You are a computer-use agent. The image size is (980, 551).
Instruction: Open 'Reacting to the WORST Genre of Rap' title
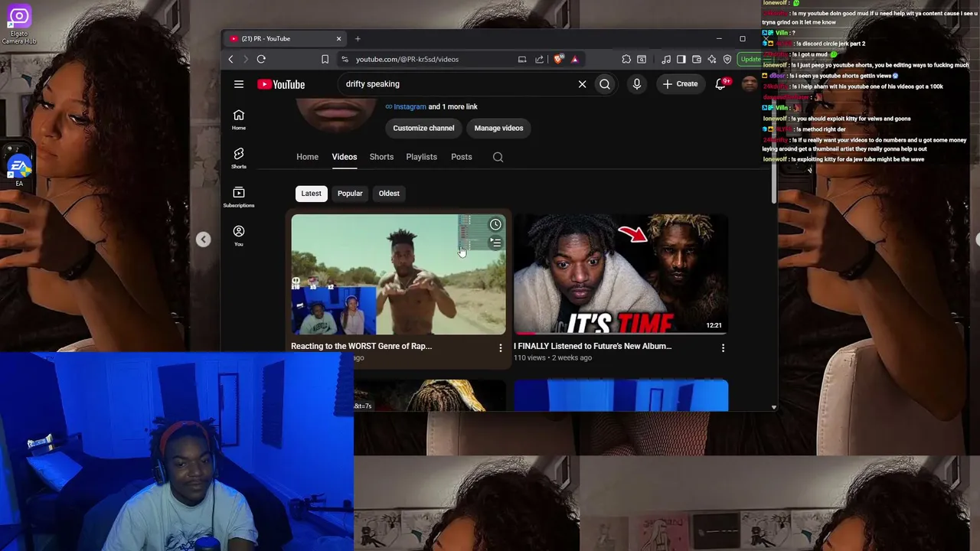(361, 346)
